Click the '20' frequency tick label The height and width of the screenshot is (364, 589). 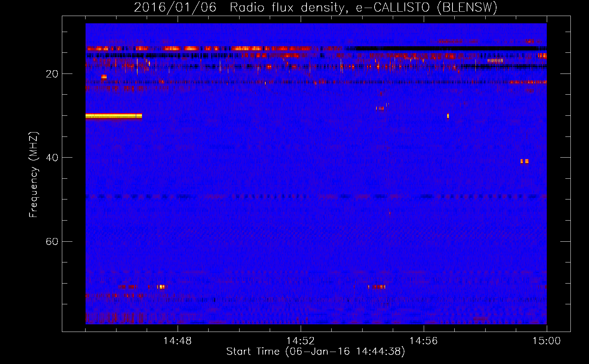click(x=52, y=74)
